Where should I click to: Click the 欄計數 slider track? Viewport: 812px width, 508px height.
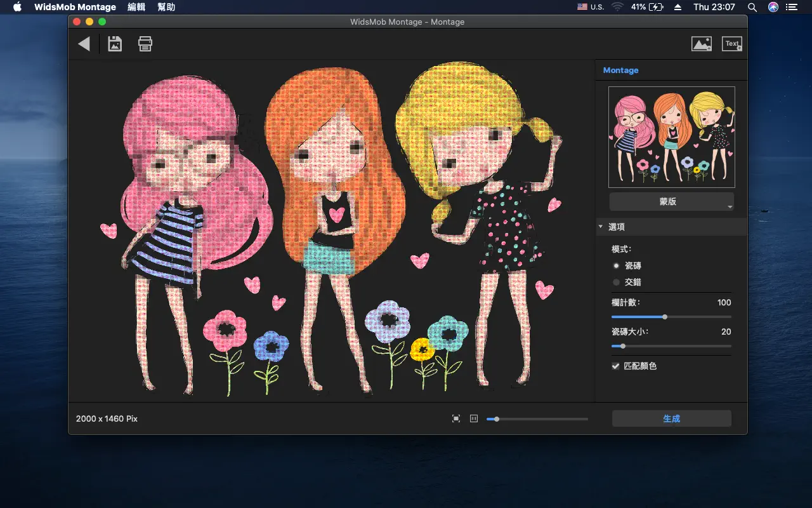(671, 317)
